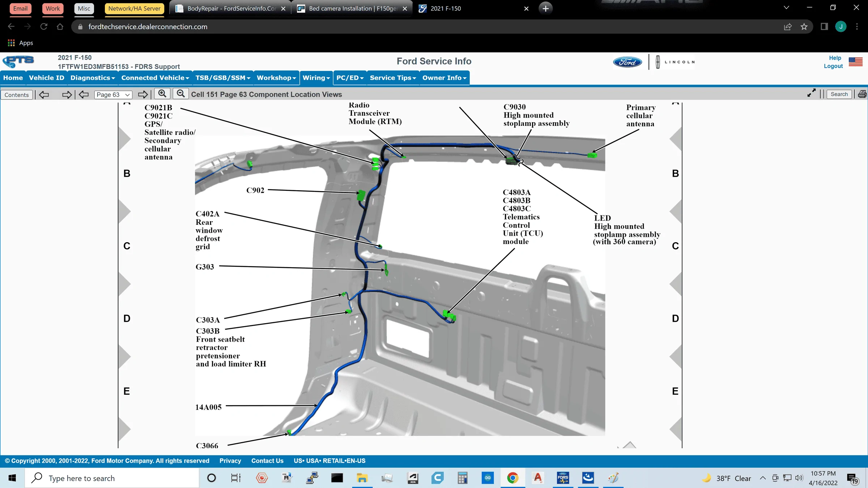Zoom out using the magnifier minus icon
Screen dimensions: 868x488
[181, 93]
